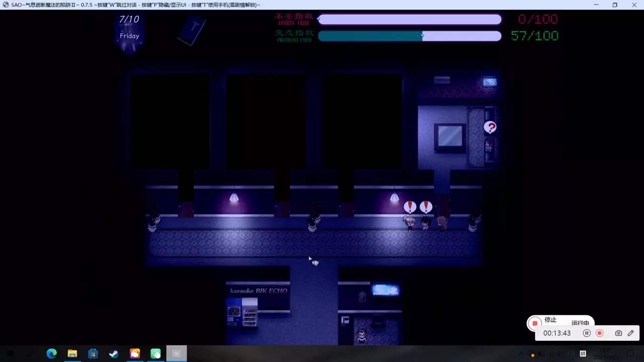Image resolution: width=644 pixels, height=362 pixels.
Task: Open the pencil annotation tool
Action: coord(630,333)
